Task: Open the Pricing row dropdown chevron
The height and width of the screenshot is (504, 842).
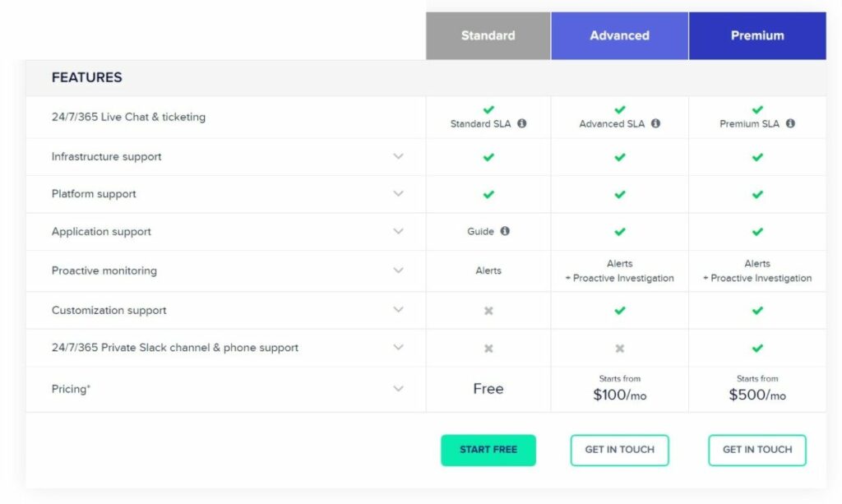Action: pyautogui.click(x=399, y=389)
